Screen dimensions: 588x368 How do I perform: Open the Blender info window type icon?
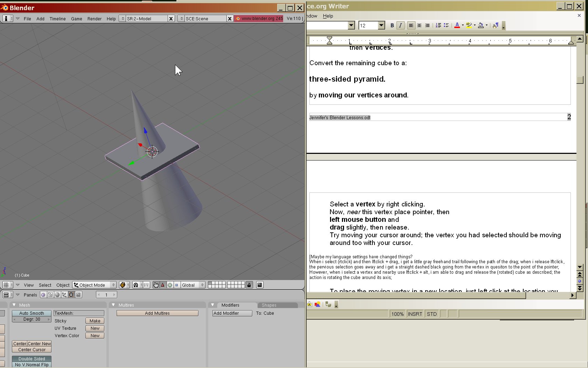click(7, 19)
